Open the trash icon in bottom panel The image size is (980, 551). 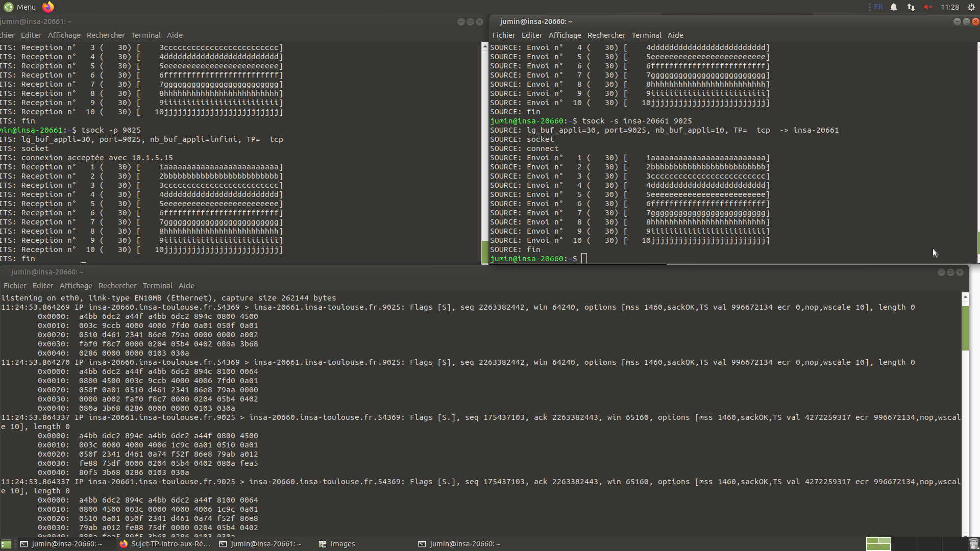[x=973, y=544]
